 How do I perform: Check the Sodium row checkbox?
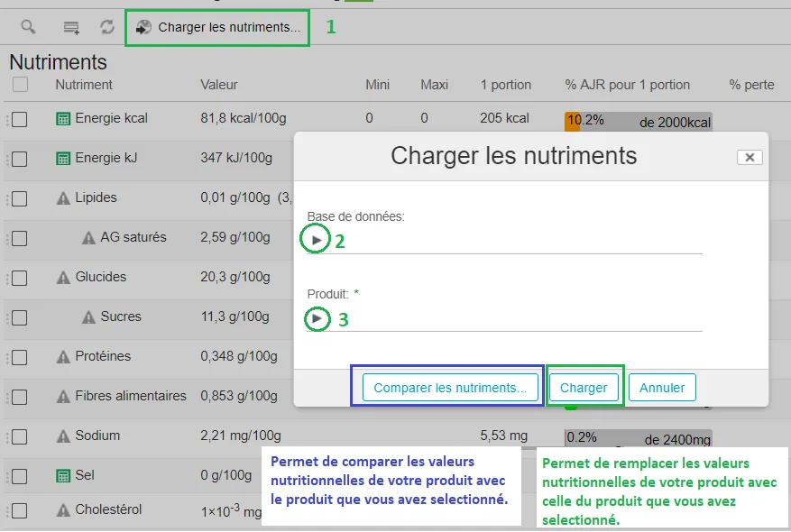click(20, 436)
